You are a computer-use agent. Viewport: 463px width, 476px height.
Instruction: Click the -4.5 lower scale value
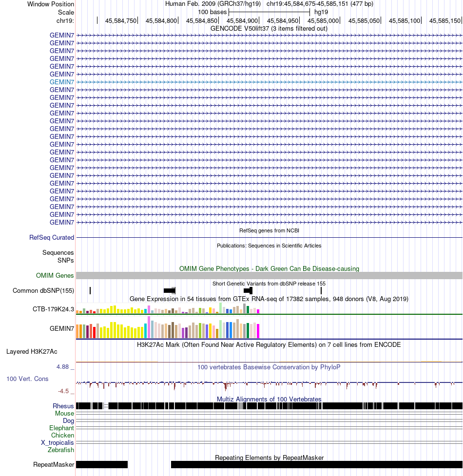(63, 391)
